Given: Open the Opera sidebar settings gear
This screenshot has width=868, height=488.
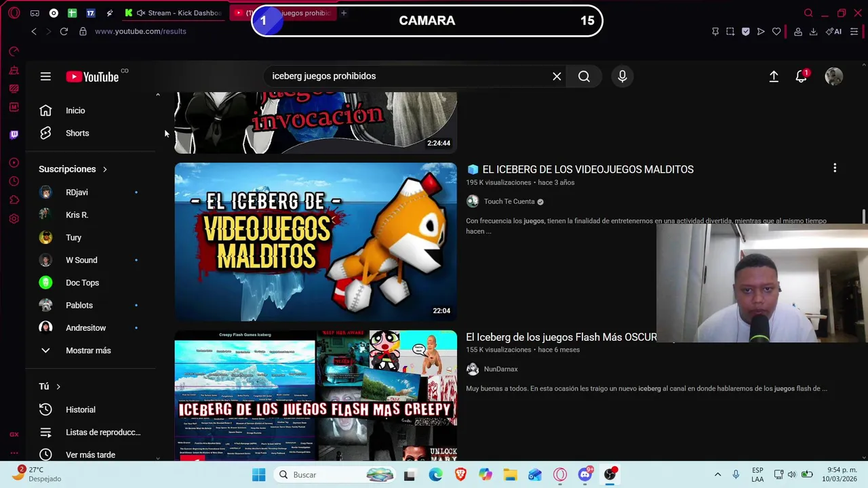Looking at the screenshot, I should pyautogui.click(x=14, y=219).
